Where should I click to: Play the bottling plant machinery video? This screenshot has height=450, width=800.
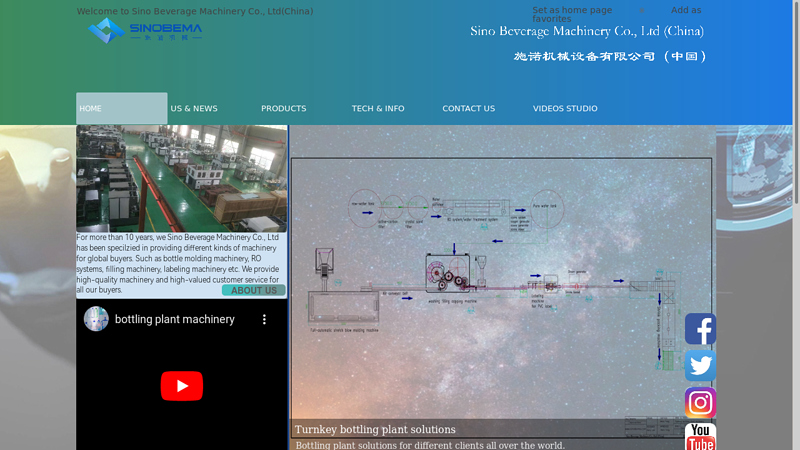point(182,386)
